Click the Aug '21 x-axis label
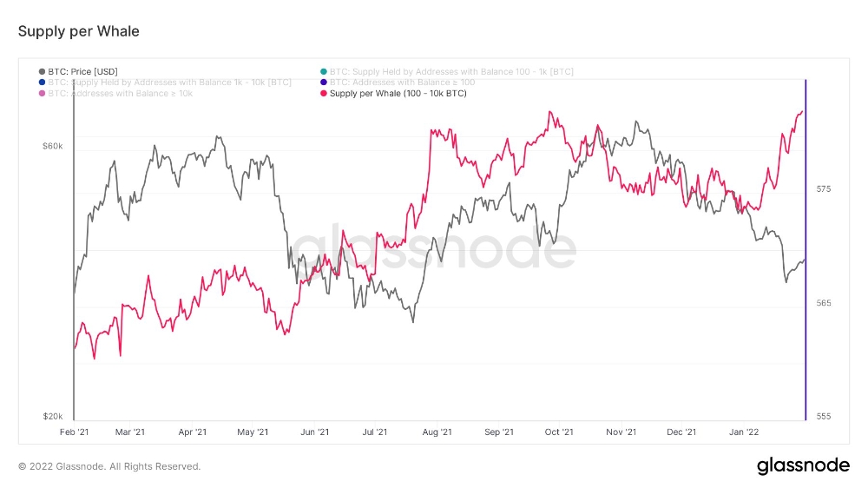Screen dimensions: 868x488 [437, 432]
